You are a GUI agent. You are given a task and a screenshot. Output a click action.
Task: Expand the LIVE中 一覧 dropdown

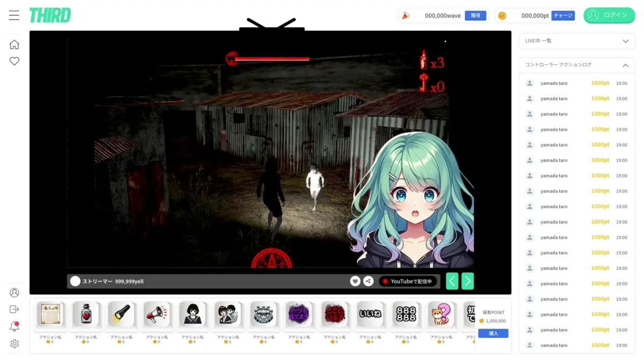[x=576, y=41]
